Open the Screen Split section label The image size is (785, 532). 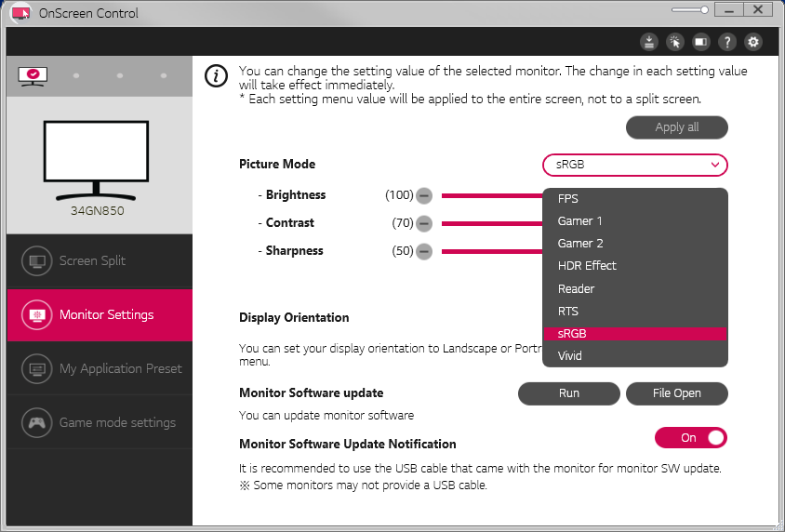click(92, 260)
